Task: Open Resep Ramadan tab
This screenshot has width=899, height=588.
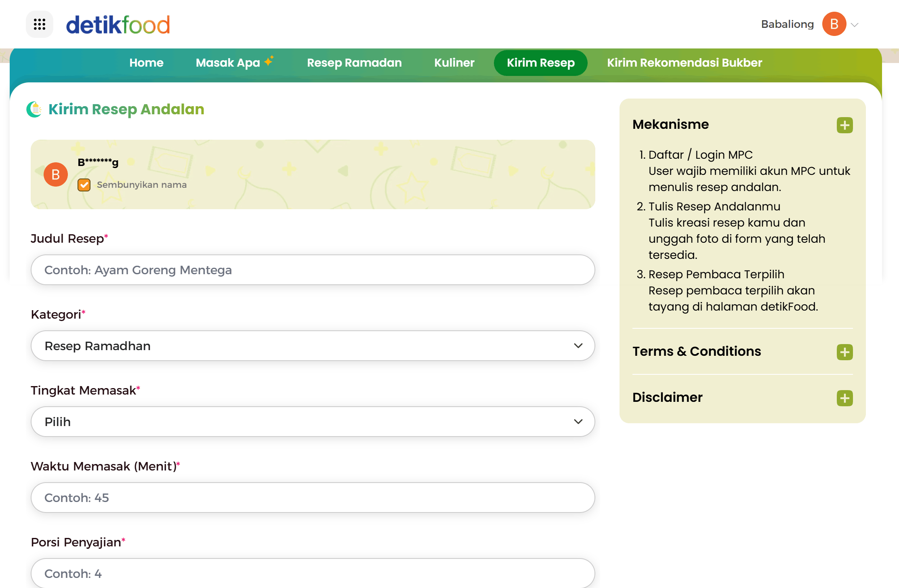Action: (354, 63)
